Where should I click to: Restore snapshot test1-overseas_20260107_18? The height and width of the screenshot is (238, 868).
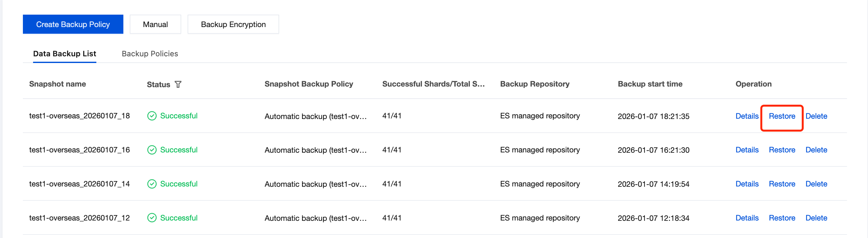[x=782, y=116]
